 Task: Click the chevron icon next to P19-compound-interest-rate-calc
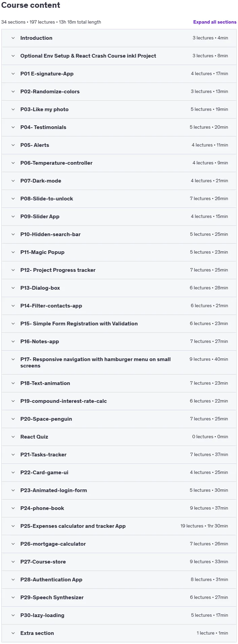(13, 401)
